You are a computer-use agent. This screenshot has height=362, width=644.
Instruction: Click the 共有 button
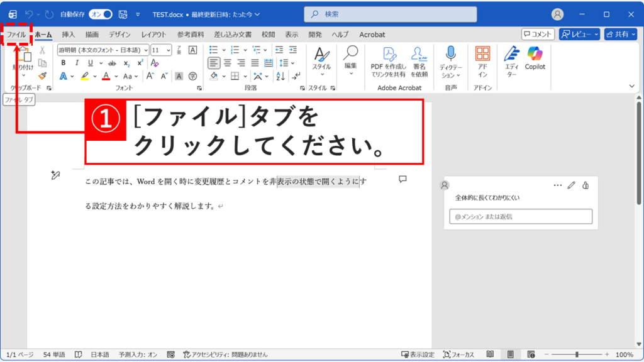point(621,34)
